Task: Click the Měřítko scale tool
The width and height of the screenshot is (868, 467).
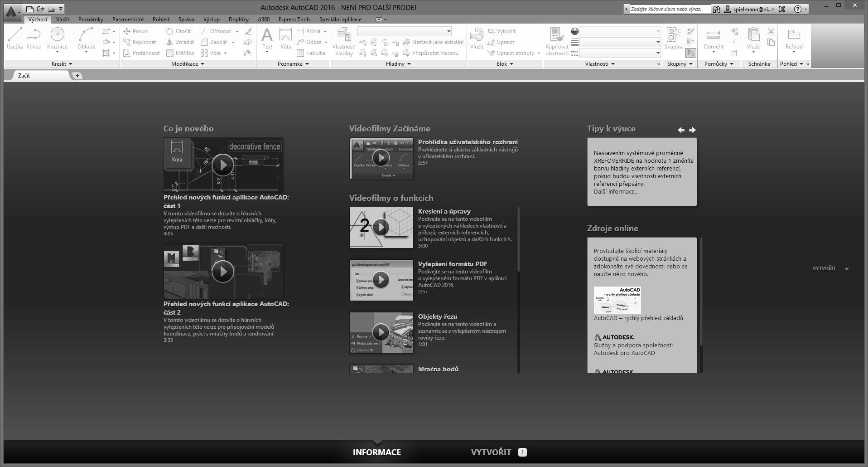Action: (180, 53)
